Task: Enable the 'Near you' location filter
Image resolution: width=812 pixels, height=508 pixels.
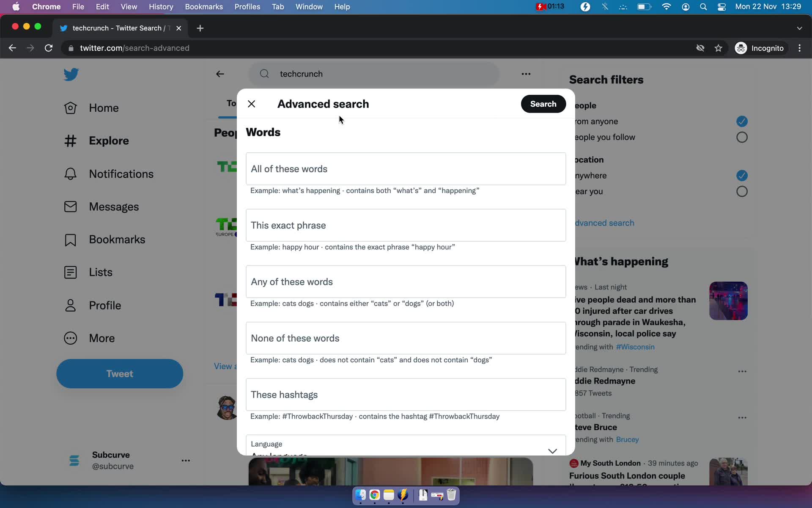Action: 742,191
